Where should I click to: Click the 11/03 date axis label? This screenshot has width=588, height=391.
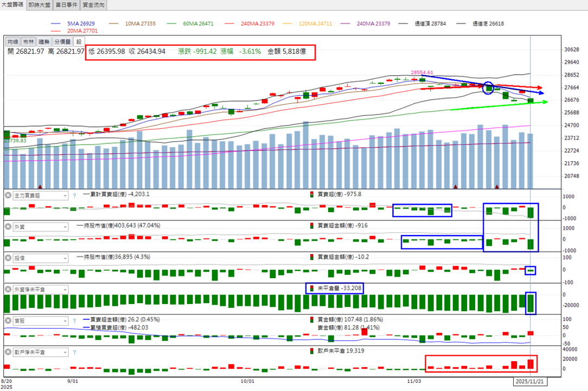pos(414,381)
